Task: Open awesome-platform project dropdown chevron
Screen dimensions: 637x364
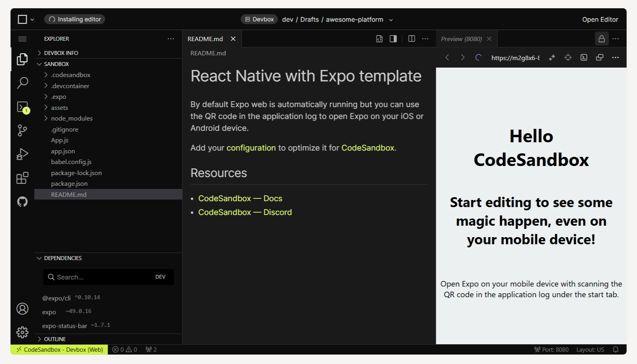Action: pyautogui.click(x=391, y=20)
